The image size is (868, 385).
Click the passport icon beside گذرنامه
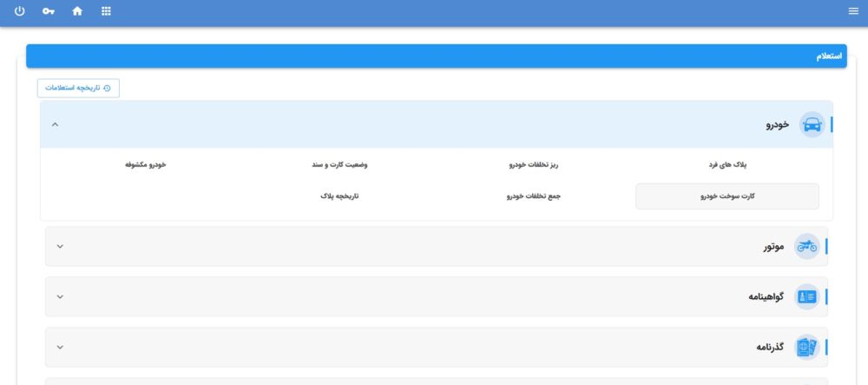pyautogui.click(x=807, y=348)
